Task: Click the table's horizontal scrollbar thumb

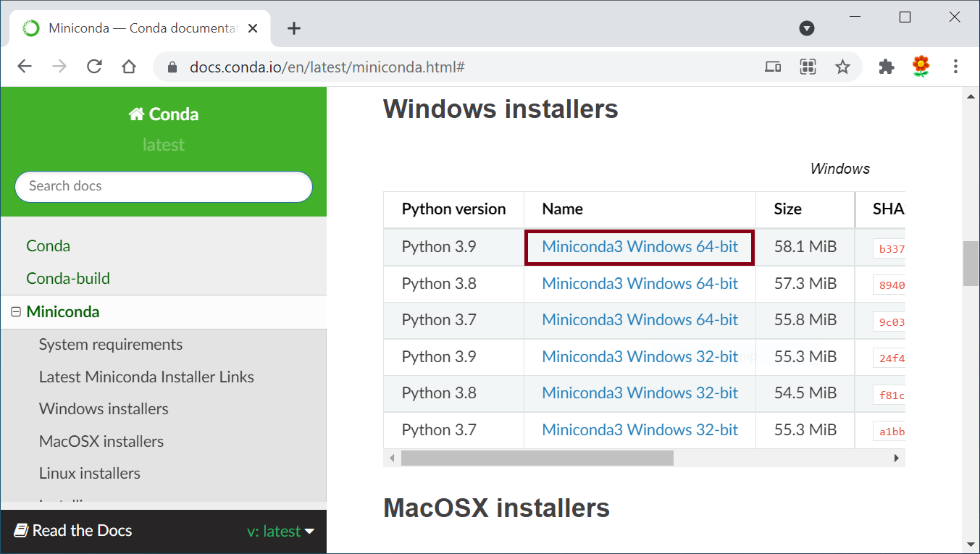Action: [537, 458]
